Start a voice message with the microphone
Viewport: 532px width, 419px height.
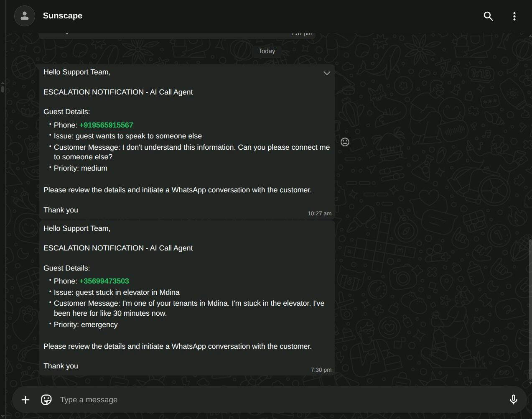513,400
